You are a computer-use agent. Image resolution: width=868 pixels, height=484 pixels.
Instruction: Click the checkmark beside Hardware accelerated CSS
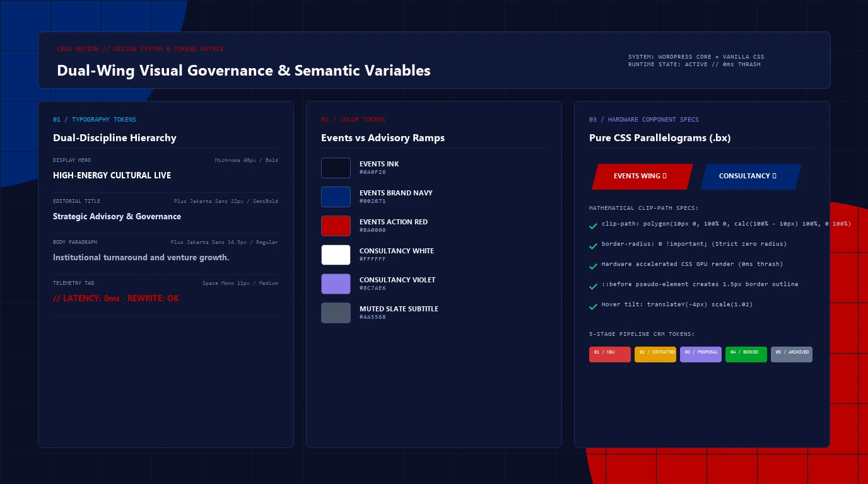(x=593, y=266)
